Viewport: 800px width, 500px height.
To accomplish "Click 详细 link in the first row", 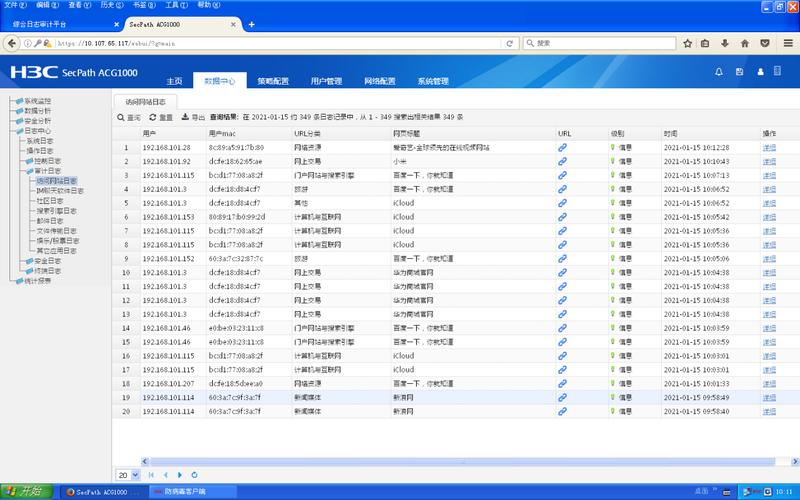I will (x=769, y=147).
